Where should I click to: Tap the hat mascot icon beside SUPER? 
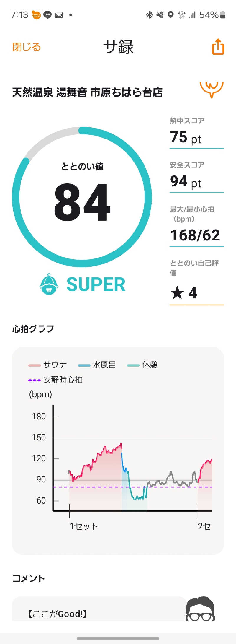pyautogui.click(x=49, y=284)
